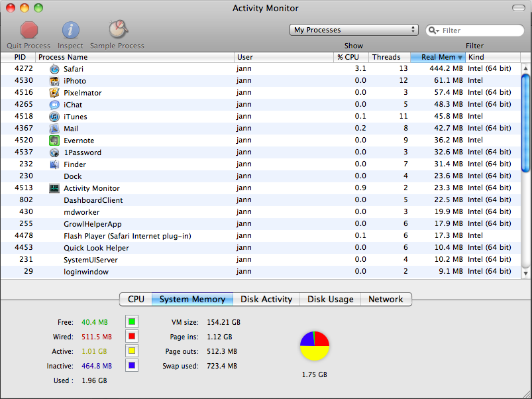Click the Sample Process icon
Viewport: 532px width, 399px height.
tap(118, 30)
